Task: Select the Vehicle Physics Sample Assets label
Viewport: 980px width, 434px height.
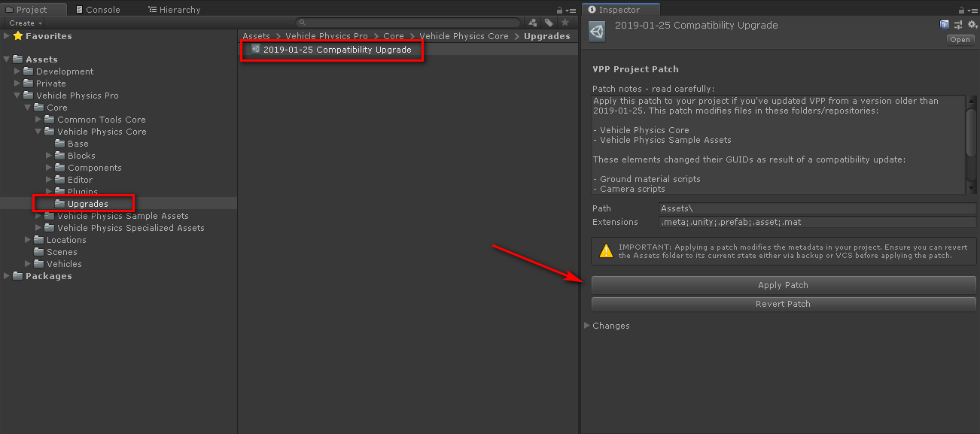Action: [123, 216]
